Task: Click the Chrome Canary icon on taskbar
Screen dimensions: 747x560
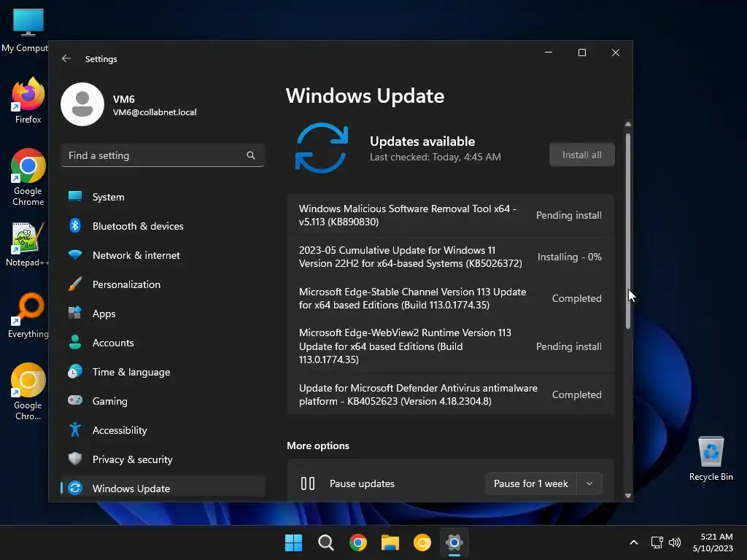Action: 422,542
